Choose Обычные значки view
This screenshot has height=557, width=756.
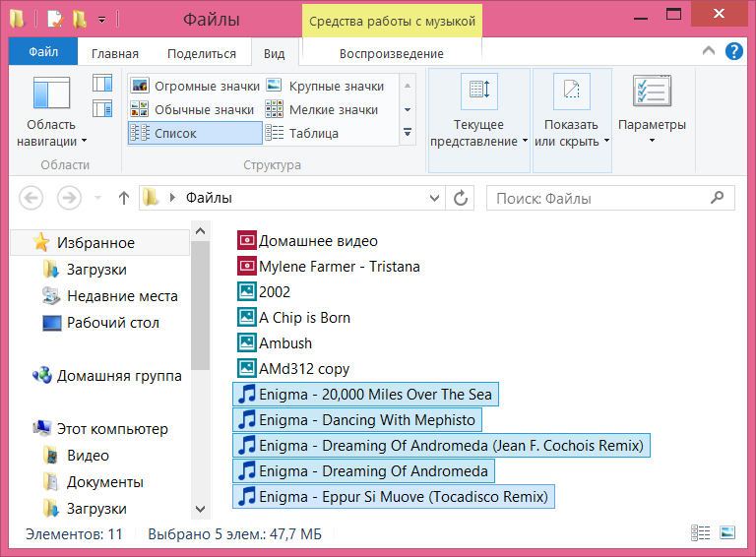192,110
